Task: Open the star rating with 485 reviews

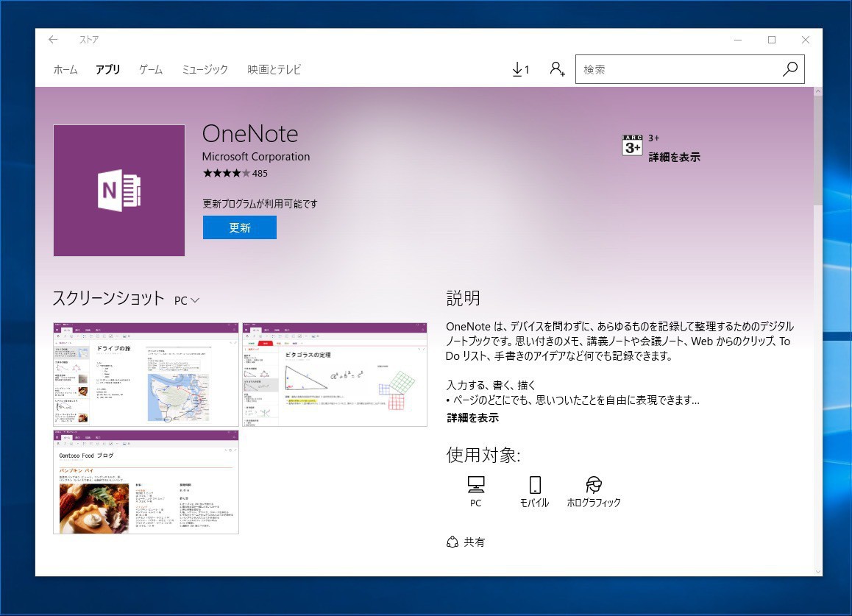Action: coord(235,174)
